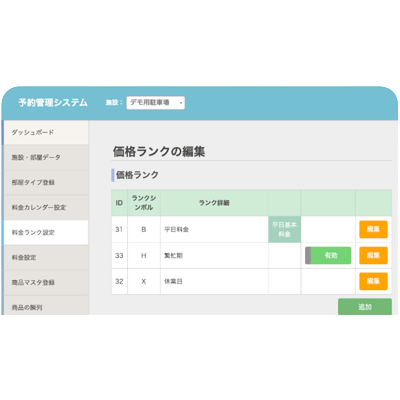400x400 pixels.
Task: Select 料金ランク設定 sidebar item
Action: 45,233
